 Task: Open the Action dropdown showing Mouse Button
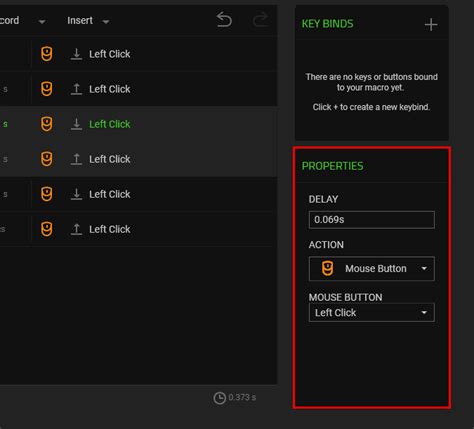372,269
